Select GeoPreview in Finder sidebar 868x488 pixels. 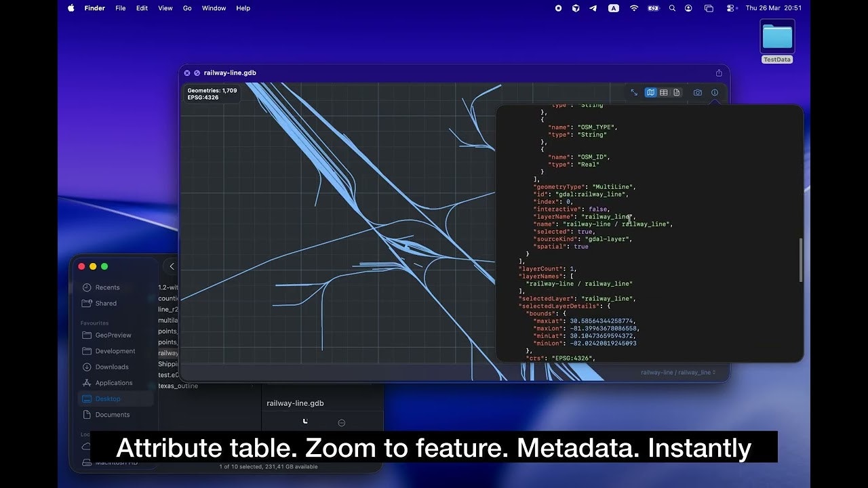[113, 335]
